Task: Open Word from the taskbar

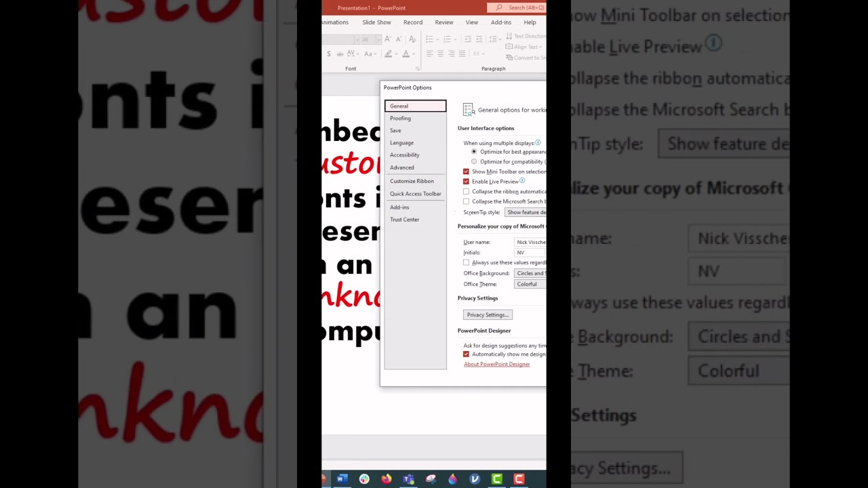Action: point(342,479)
